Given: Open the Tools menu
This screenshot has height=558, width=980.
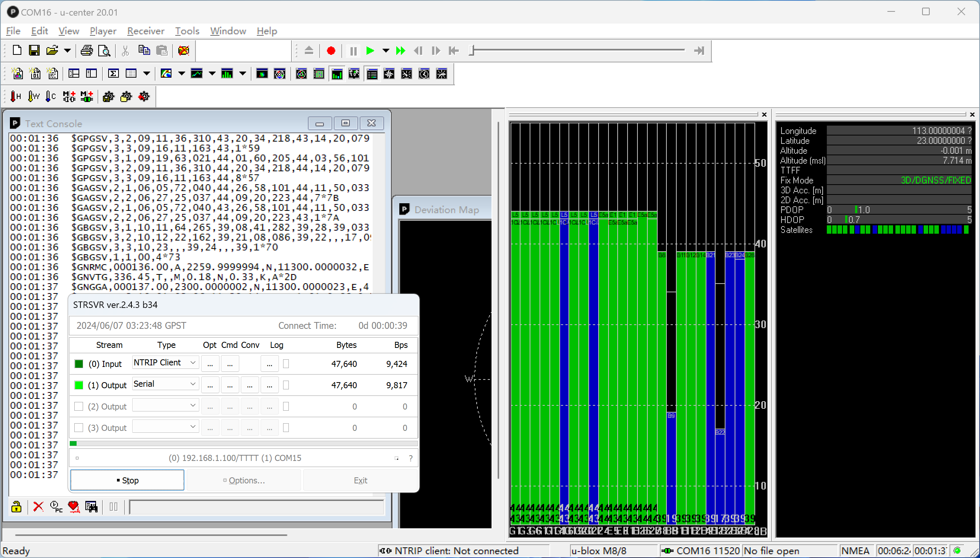Looking at the screenshot, I should coord(187,31).
